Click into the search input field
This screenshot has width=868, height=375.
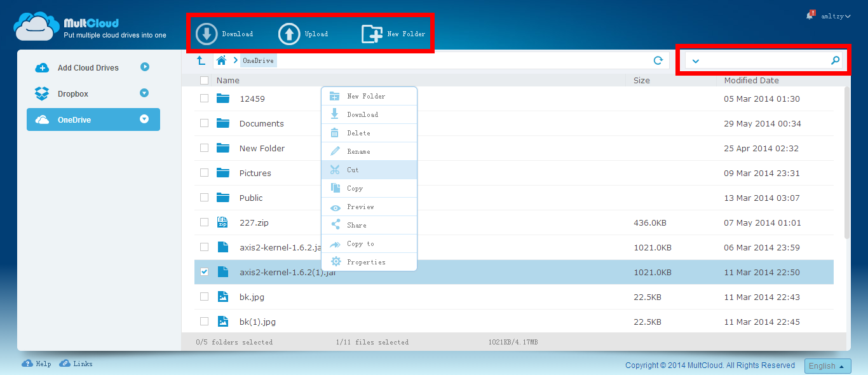coord(764,60)
